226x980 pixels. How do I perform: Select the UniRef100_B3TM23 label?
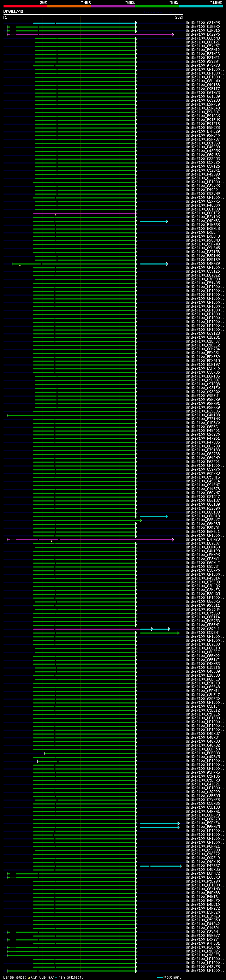point(203,54)
